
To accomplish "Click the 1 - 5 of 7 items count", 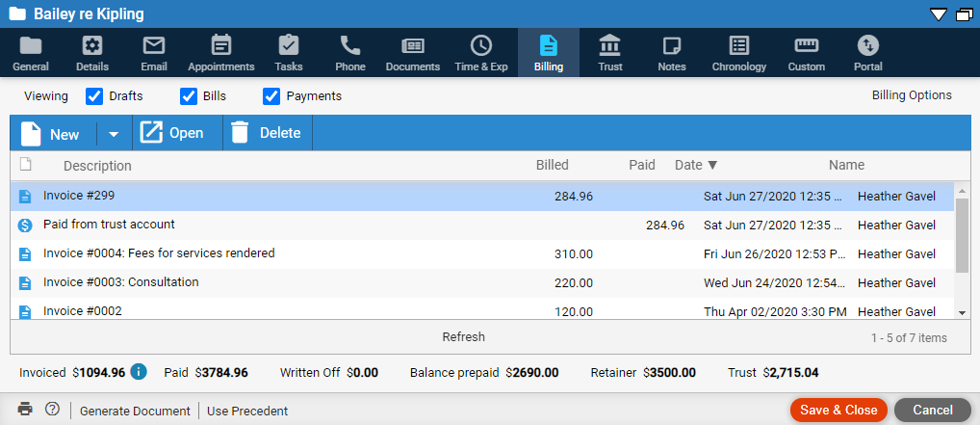I will tap(909, 338).
